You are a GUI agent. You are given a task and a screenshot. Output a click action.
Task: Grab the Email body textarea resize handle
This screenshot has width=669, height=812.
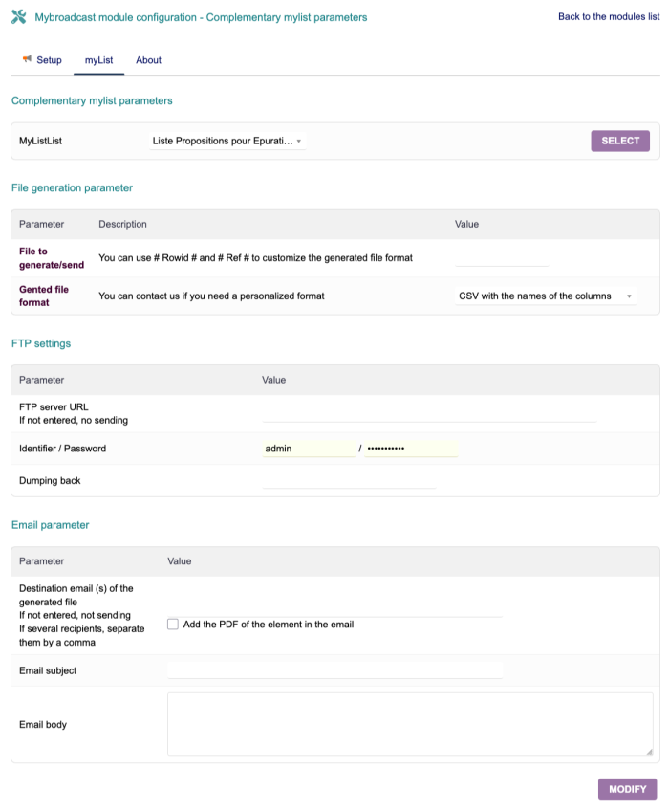649,752
